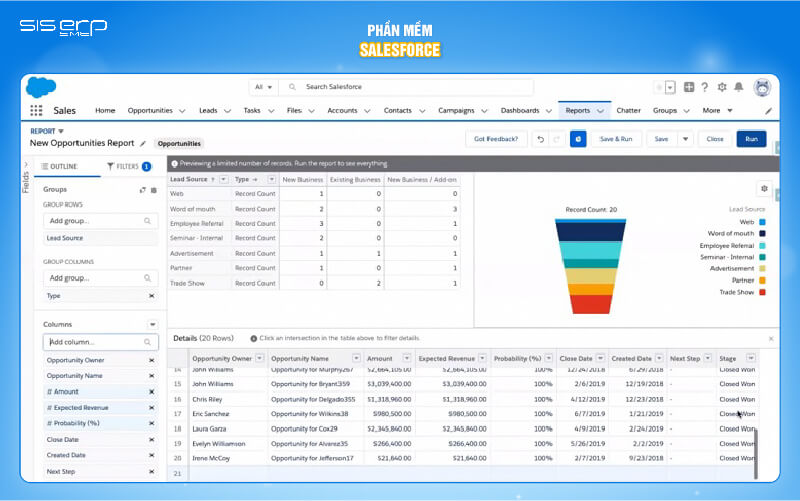Open the REPORT type dropdown

(x=47, y=131)
